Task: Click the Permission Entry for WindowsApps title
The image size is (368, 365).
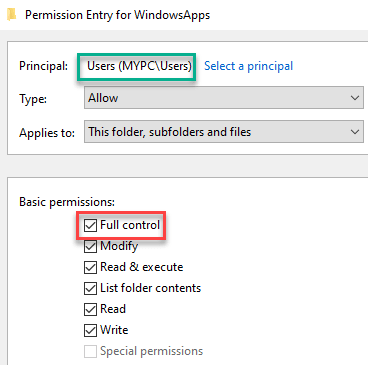Action: coord(118,15)
